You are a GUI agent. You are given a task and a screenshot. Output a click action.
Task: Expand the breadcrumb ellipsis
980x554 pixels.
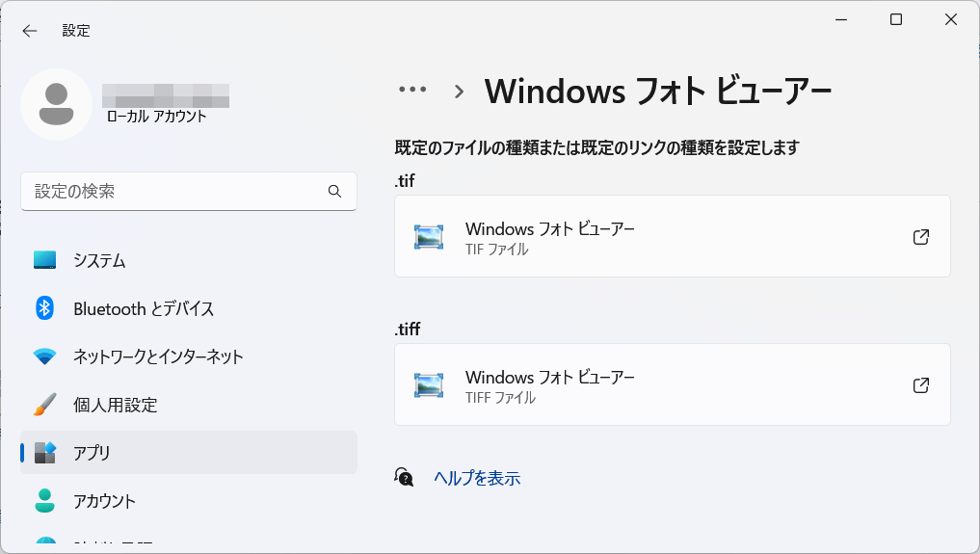[x=412, y=90]
